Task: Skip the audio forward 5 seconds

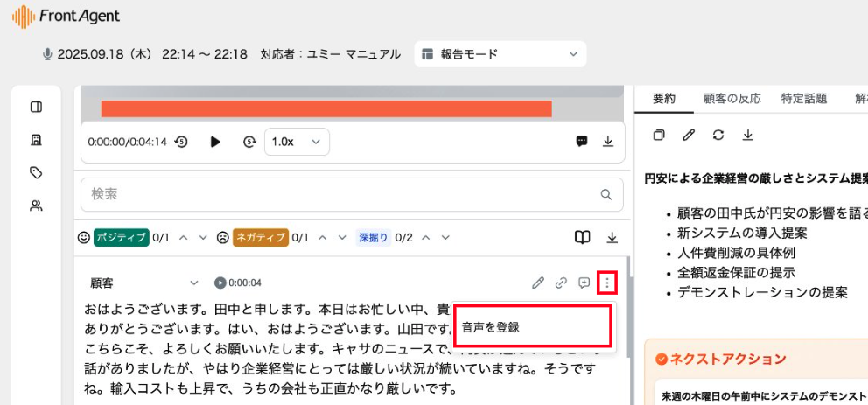Action: click(x=249, y=142)
